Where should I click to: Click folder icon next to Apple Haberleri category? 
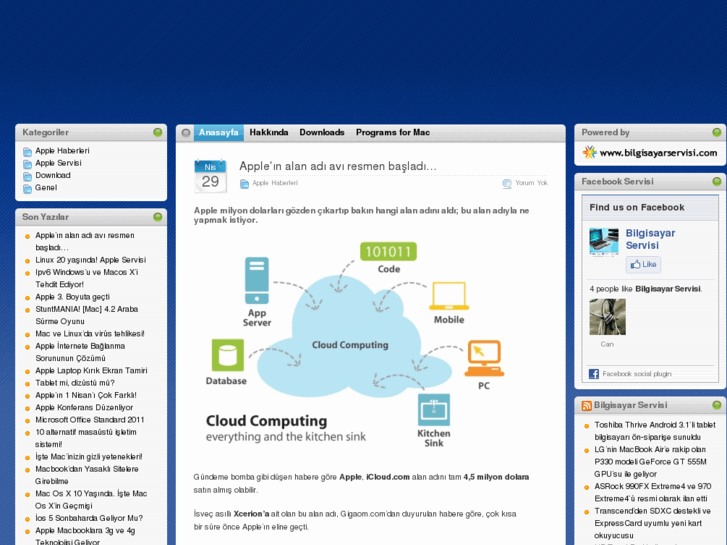tap(27, 152)
